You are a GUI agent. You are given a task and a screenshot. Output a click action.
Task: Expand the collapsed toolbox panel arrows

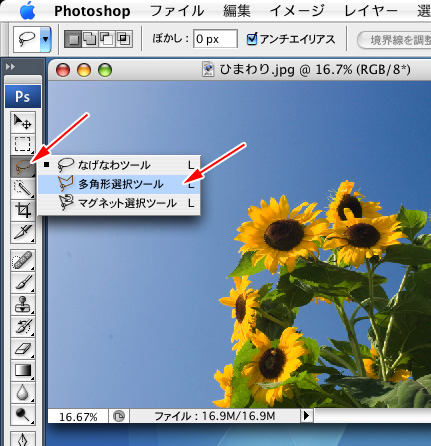[10, 67]
